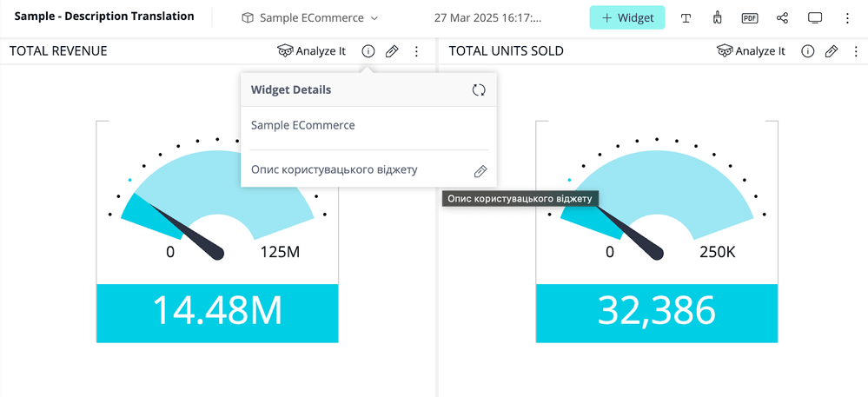Expand the Sample ECommerce data source dropdown
This screenshot has height=397, width=868.
(x=310, y=17)
